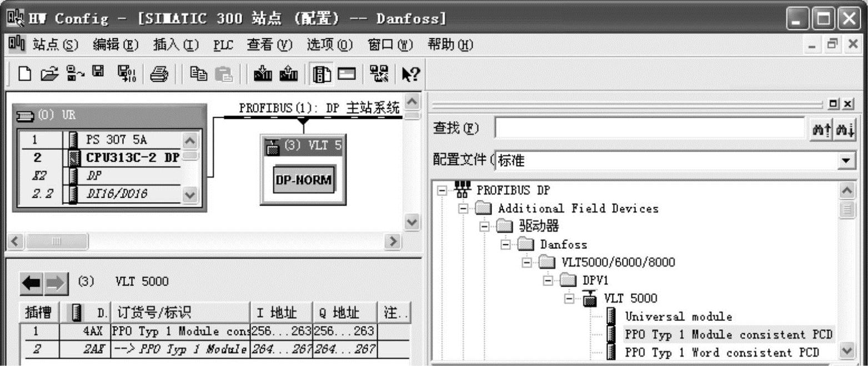
Task: Click the horizontal scrollbar of station window
Action: coord(204,242)
